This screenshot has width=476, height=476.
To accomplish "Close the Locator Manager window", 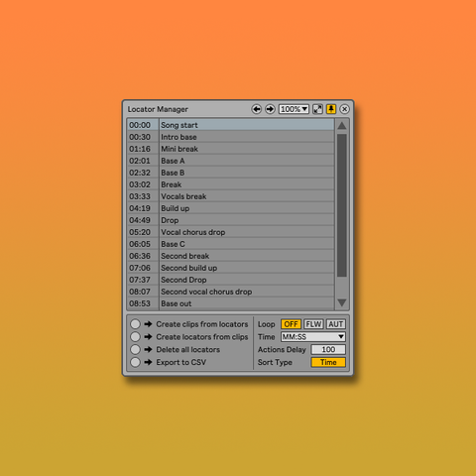I will pyautogui.click(x=344, y=109).
